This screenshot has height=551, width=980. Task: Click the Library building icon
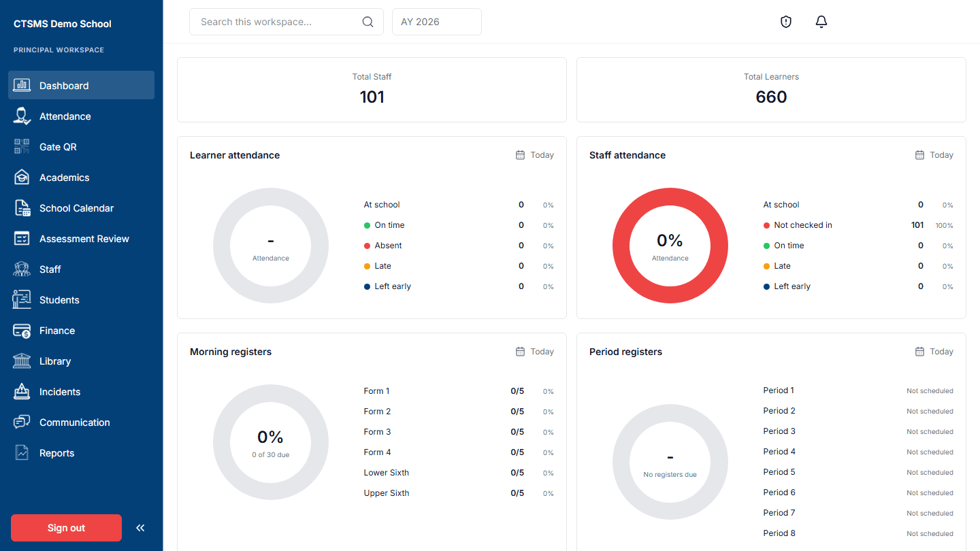pos(22,361)
